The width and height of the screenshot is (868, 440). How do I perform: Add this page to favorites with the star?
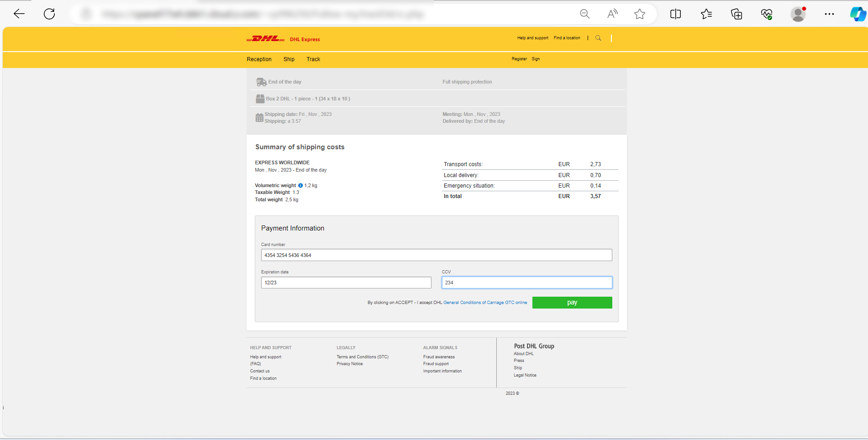639,14
